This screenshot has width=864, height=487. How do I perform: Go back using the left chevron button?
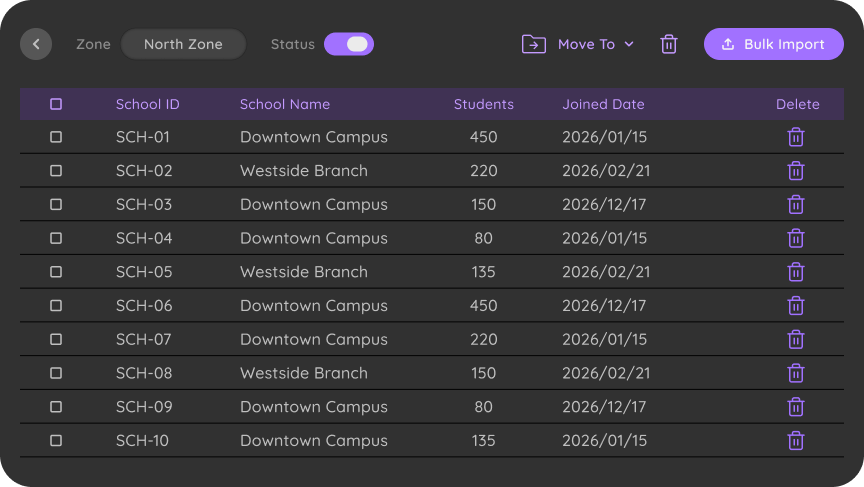click(x=36, y=44)
